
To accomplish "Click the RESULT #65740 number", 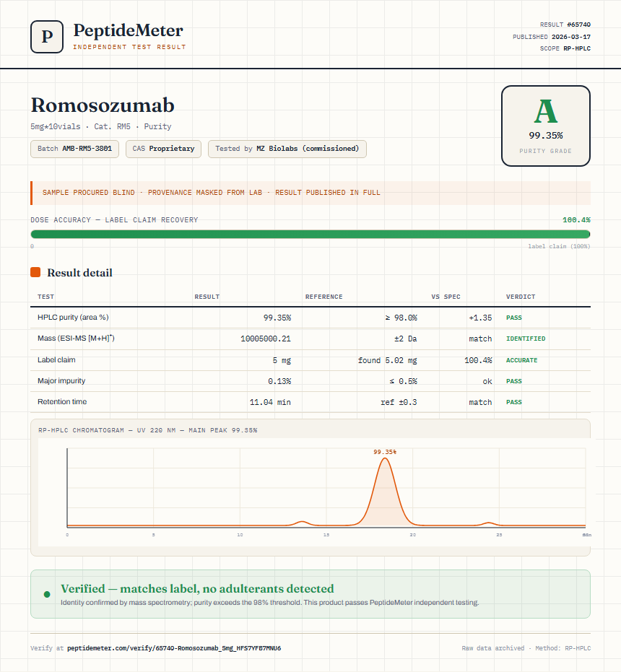I will click(x=565, y=25).
